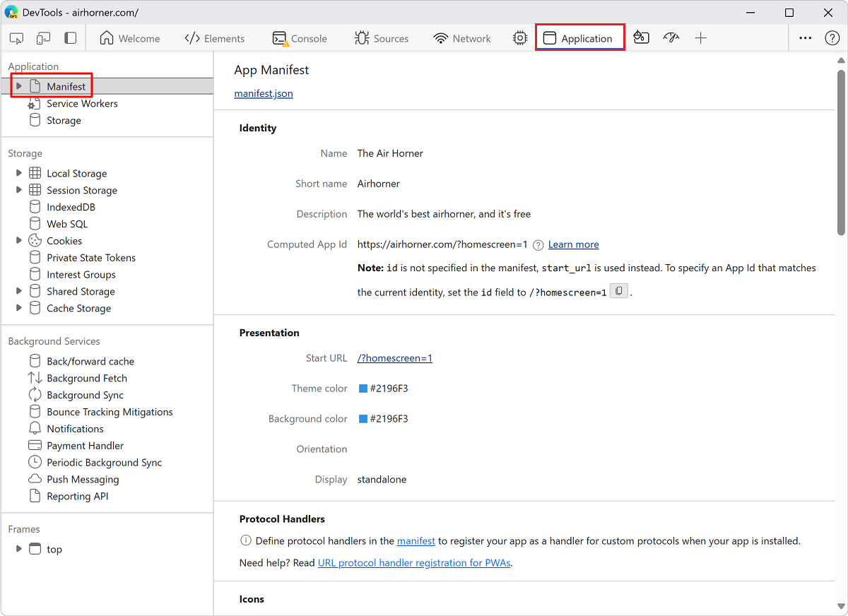
Task: Open the Sources tab
Action: point(382,38)
